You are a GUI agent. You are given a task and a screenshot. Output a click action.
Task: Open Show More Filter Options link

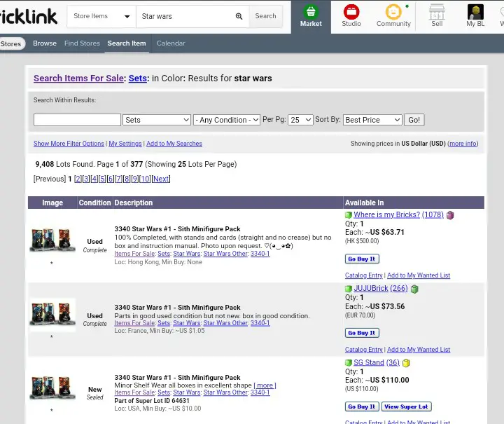coord(69,144)
